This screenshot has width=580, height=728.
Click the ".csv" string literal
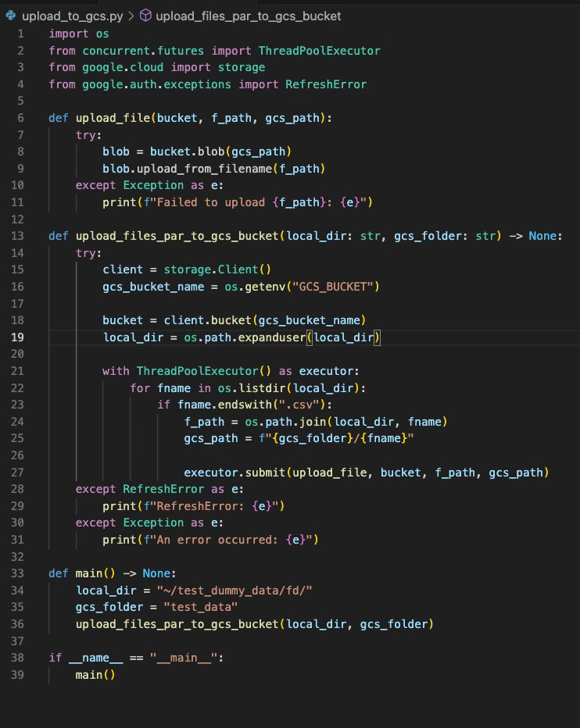pyautogui.click(x=299, y=405)
